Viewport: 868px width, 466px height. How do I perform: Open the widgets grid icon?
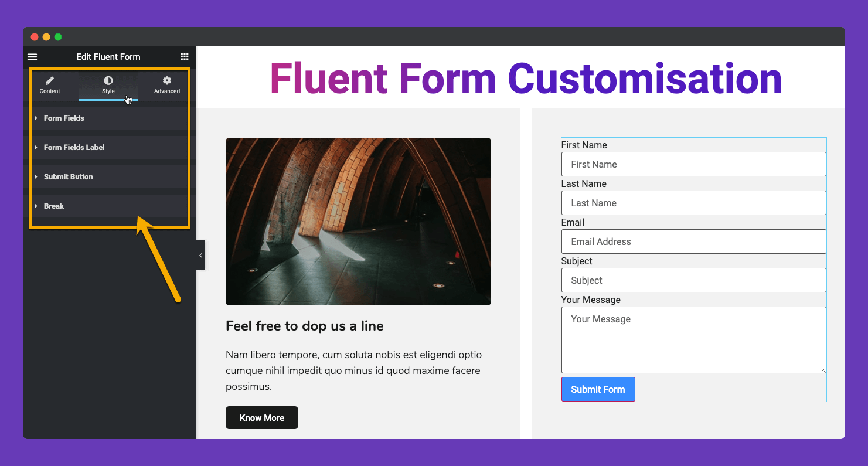click(x=185, y=57)
